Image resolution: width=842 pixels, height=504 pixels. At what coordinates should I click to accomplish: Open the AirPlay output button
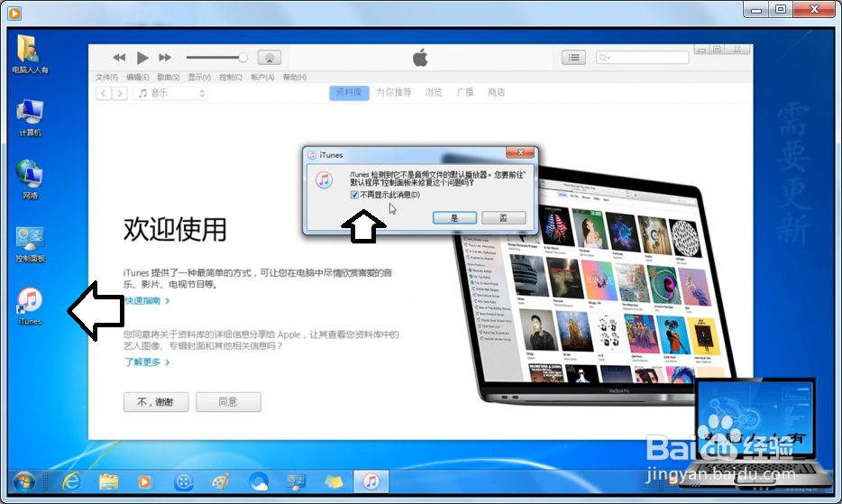pyautogui.click(x=269, y=58)
